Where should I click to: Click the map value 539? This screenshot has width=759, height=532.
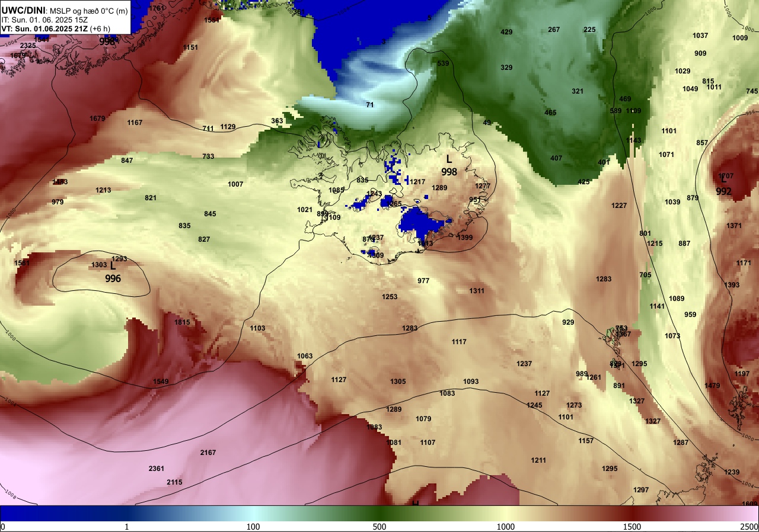pos(443,63)
